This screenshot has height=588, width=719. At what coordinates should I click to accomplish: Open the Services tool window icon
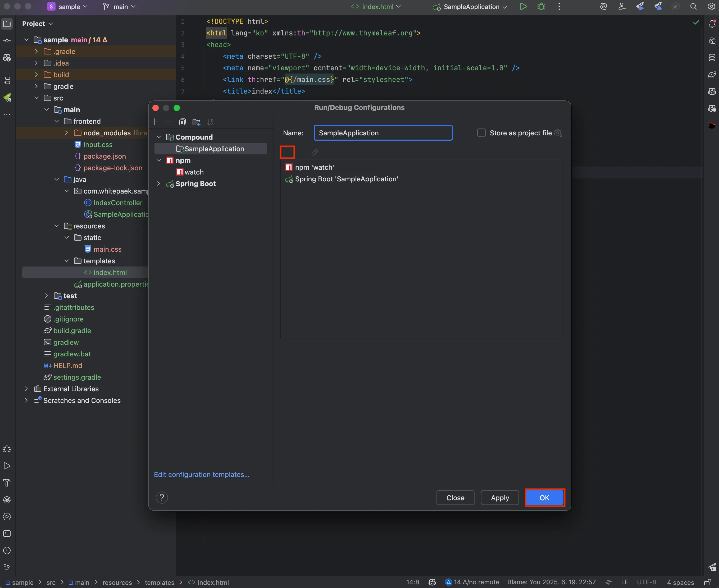[7, 517]
